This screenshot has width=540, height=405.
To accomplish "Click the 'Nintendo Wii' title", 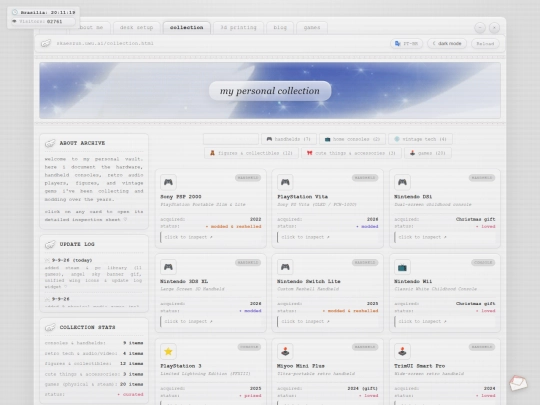I will point(413,281).
